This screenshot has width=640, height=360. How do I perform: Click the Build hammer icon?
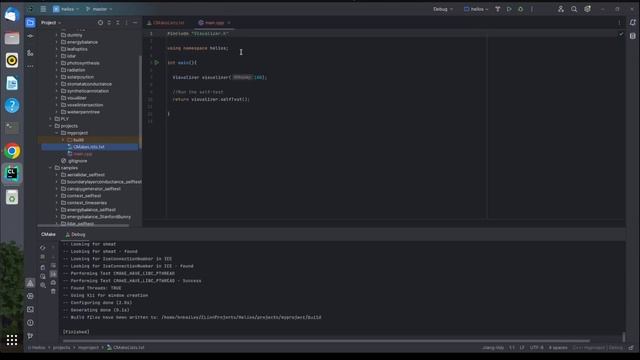point(498,9)
